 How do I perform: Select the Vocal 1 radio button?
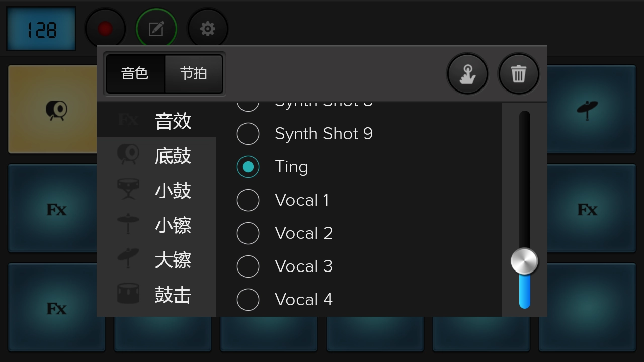point(248,200)
